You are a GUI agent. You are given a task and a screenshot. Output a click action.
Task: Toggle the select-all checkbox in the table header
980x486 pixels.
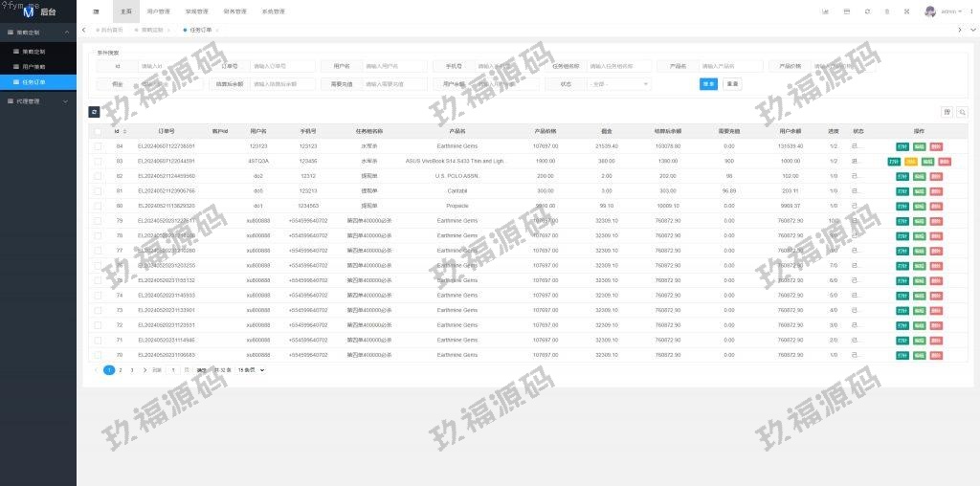coord(99,131)
